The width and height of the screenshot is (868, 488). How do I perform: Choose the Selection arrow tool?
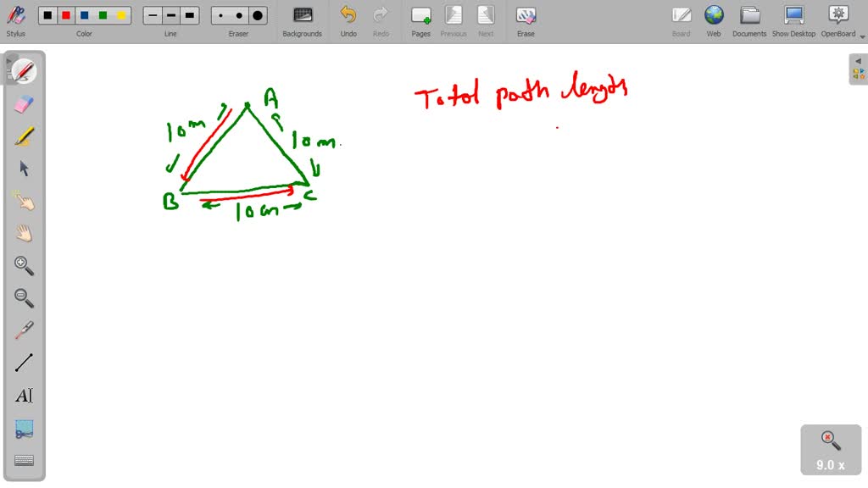(x=23, y=168)
